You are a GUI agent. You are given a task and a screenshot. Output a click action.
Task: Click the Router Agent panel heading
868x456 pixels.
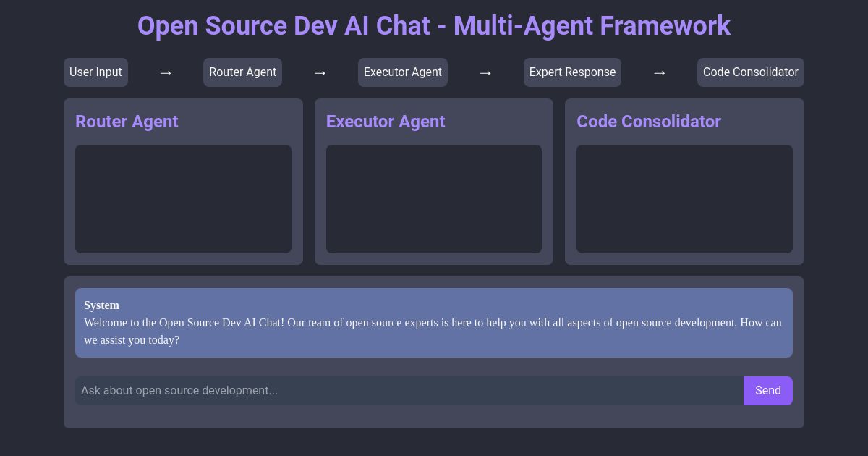click(127, 122)
